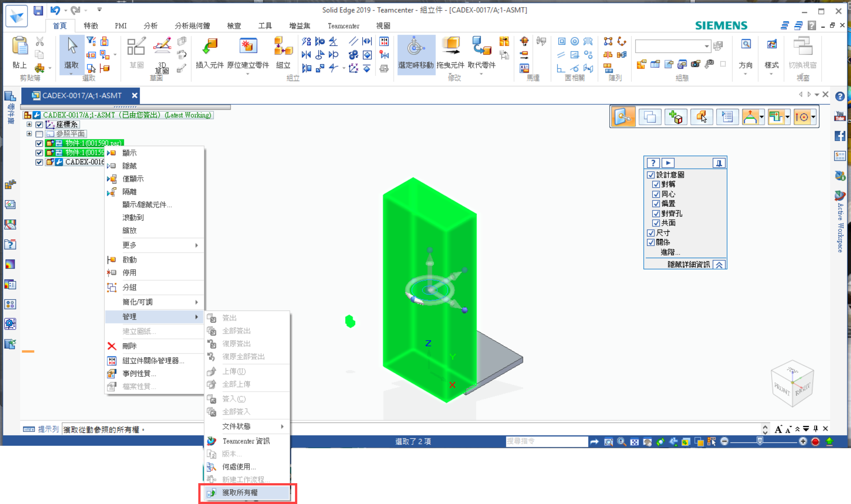The width and height of the screenshot is (851, 504).
Task: Open the YouTube icon in right sidebar
Action: point(840,116)
